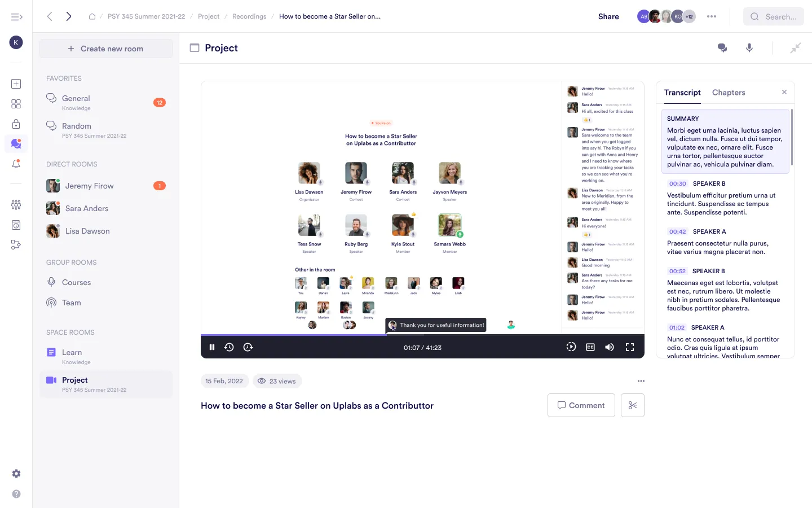This screenshot has height=508, width=812.
Task: Click the rewind icon in player
Action: click(x=229, y=347)
